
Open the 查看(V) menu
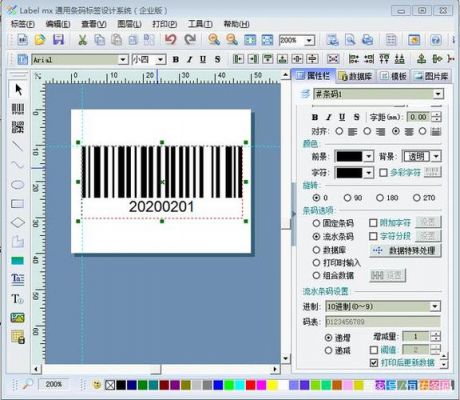[x=94, y=24]
